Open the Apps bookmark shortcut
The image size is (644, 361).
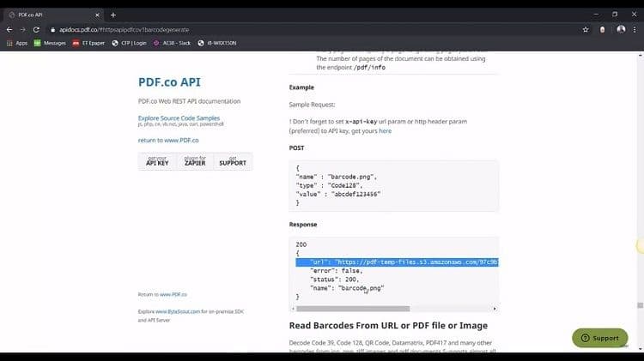pyautogui.click(x=17, y=43)
